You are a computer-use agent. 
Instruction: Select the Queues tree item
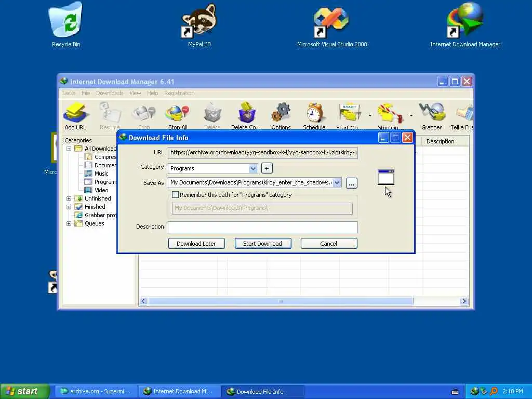click(x=94, y=223)
